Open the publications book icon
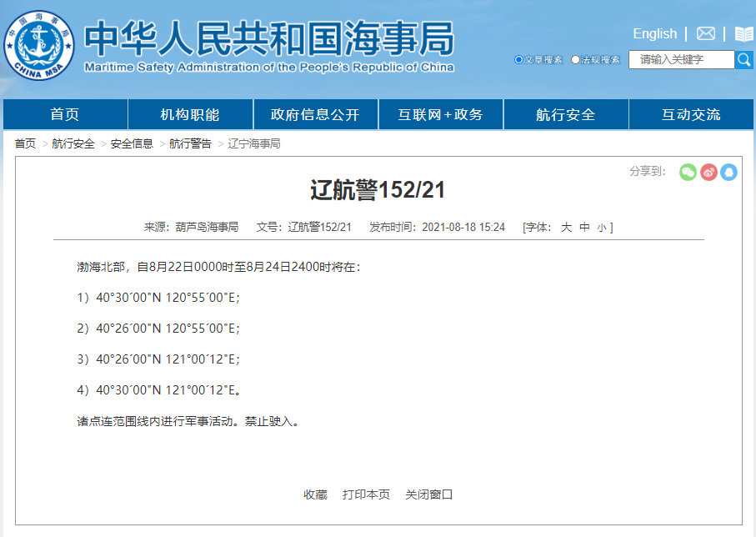 [742, 33]
